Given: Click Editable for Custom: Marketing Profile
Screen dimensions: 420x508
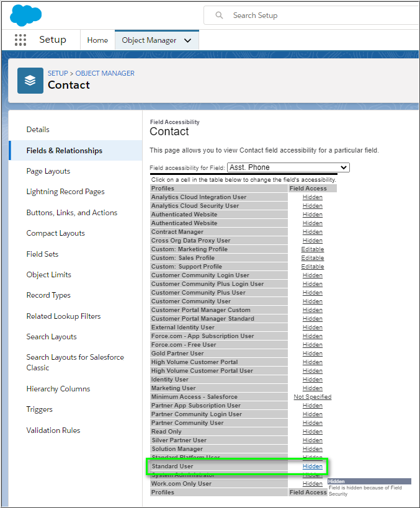Looking at the screenshot, I should point(313,249).
